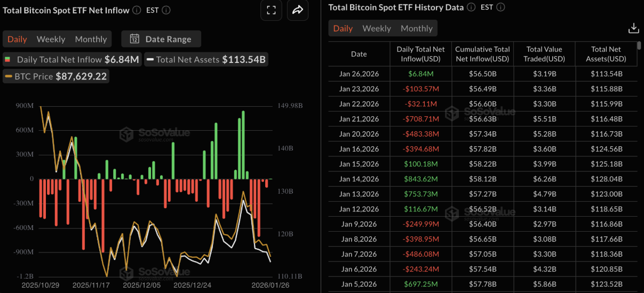This screenshot has height=293, width=644.
Task: Toggle the Total Net Assets legend series
Action: pyautogui.click(x=205, y=59)
